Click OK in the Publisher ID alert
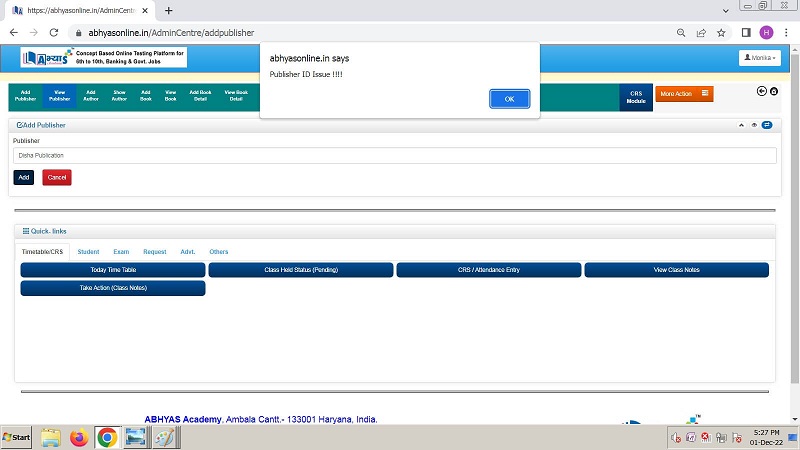The width and height of the screenshot is (800, 450). pos(509,98)
